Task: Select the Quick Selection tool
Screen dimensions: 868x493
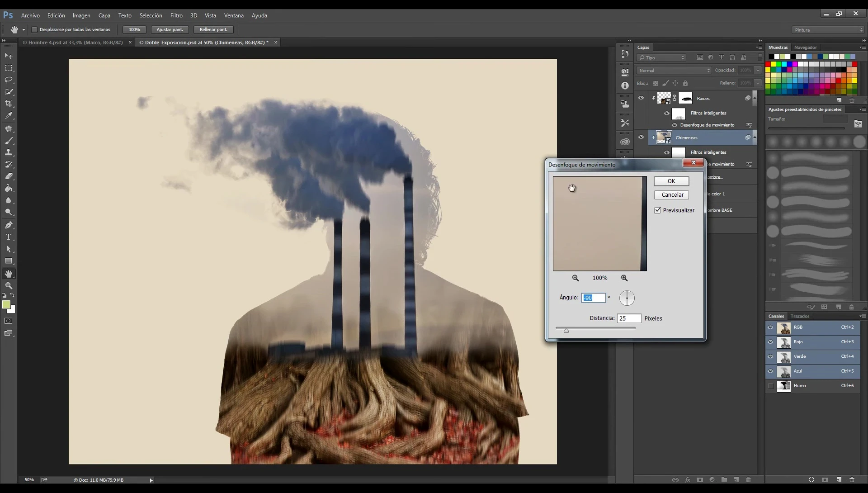Action: click(9, 92)
